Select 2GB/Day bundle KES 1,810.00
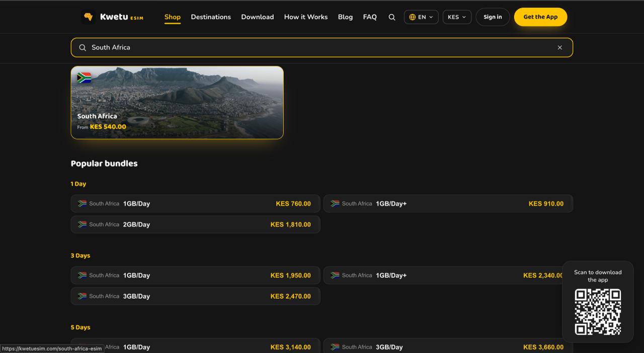This screenshot has height=353, width=644. click(x=195, y=224)
